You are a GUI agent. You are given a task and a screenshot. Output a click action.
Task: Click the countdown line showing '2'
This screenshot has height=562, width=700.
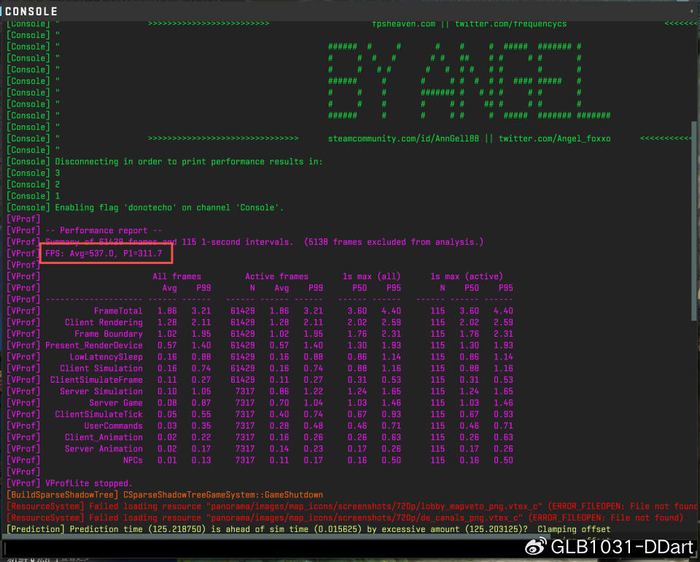(x=33, y=185)
